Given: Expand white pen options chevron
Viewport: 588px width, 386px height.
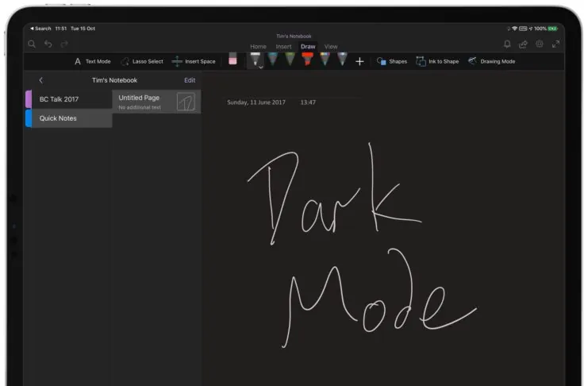Looking at the screenshot, I should click(260, 68).
